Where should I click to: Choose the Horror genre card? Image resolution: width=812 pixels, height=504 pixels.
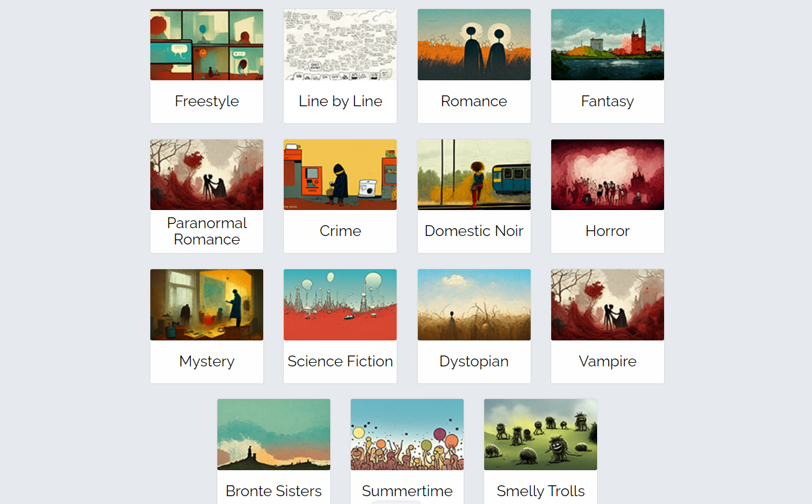(607, 196)
